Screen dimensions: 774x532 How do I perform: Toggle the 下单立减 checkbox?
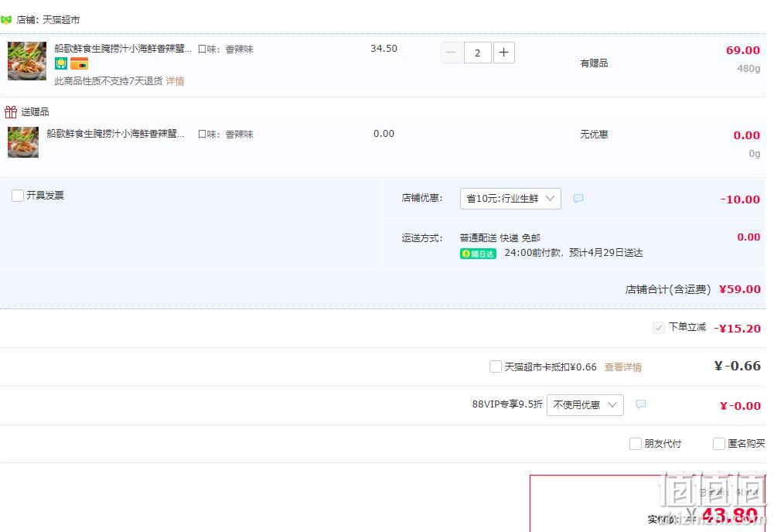tap(659, 328)
